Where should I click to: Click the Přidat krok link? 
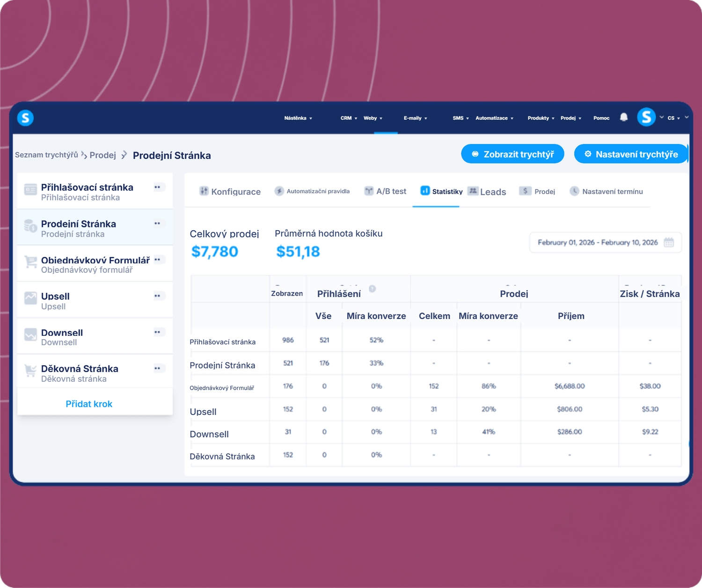[89, 404]
